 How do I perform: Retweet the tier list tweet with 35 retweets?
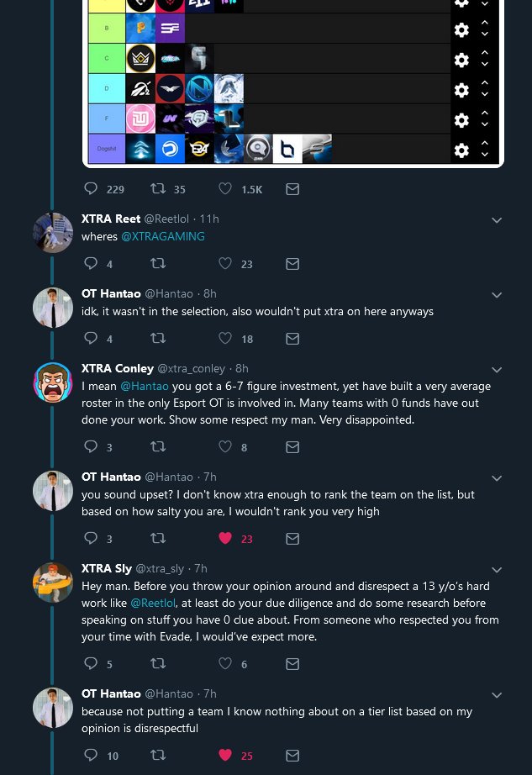157,190
